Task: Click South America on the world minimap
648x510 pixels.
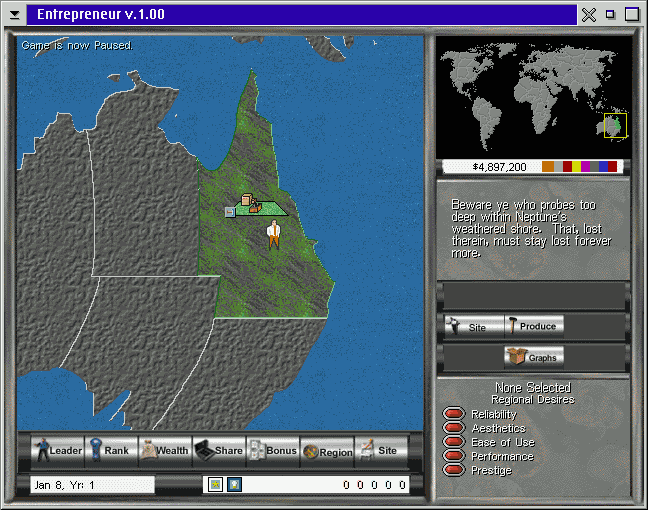Action: click(x=486, y=122)
